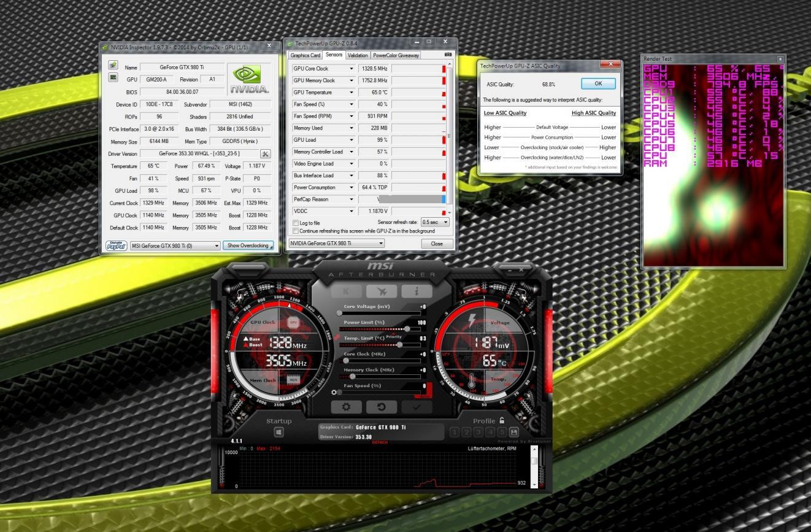811x532 pixels.
Task: Click the Priority label beside Temp. Limit
Action: [x=394, y=337]
